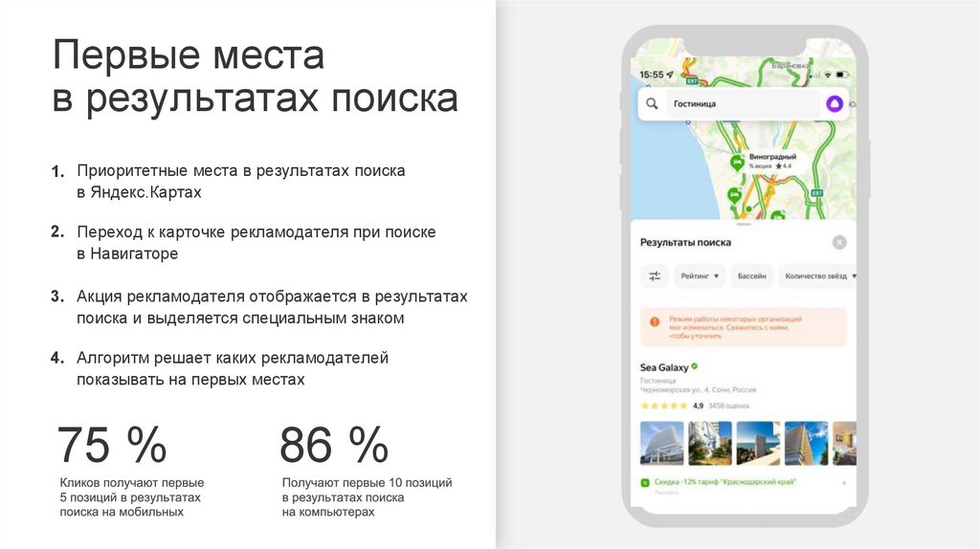Open the Скидка -12% тариф offer link
980x549 pixels.
pos(725,482)
